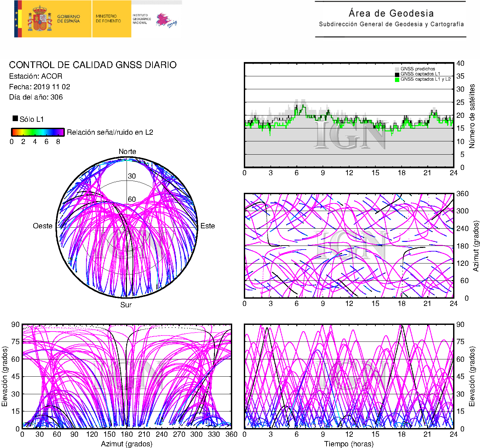Click the 'Azimut (grados)' vertical axis label
Screen dimensions: 480x448
click(x=476, y=246)
